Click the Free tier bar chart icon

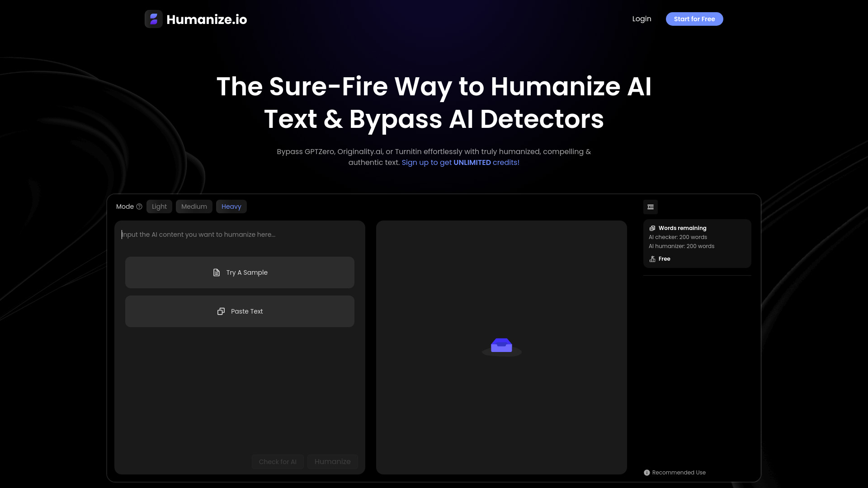(652, 258)
